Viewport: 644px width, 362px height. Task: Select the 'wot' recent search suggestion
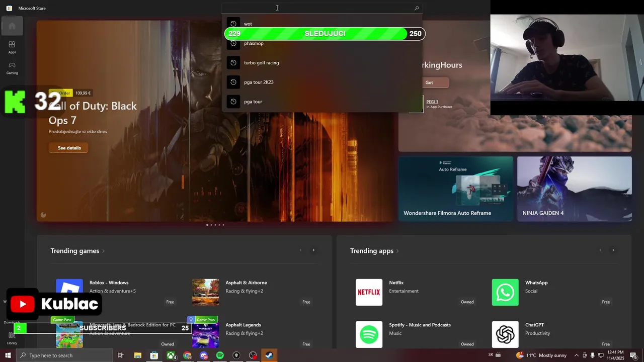pyautogui.click(x=322, y=24)
